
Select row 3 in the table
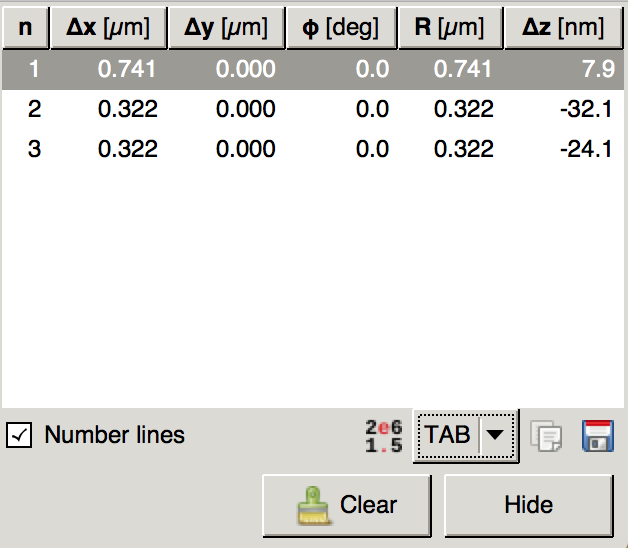coord(35,149)
